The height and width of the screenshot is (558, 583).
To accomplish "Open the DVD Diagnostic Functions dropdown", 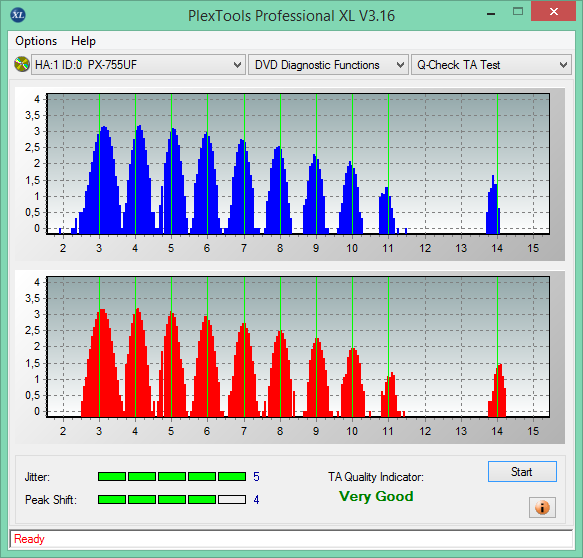I will [x=328, y=65].
